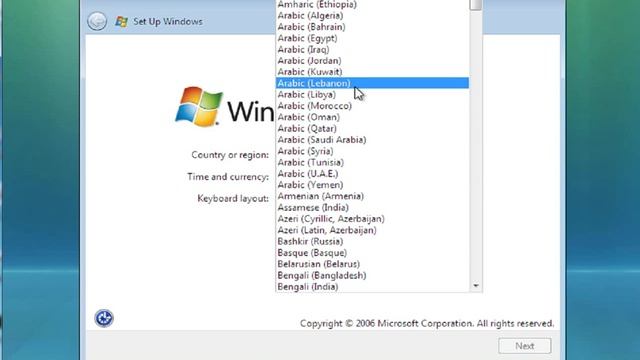Pick Arabic (Tunisia) option
The image size is (640, 360).
pos(372,162)
